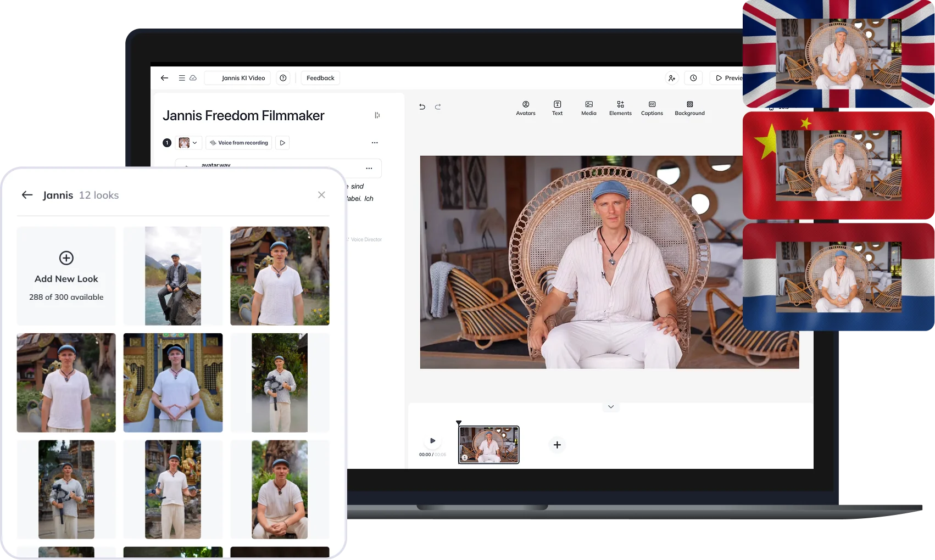The height and width of the screenshot is (560, 935).
Task: Click the Jannis Freedom Filmmaker script title
Action: 243,116
